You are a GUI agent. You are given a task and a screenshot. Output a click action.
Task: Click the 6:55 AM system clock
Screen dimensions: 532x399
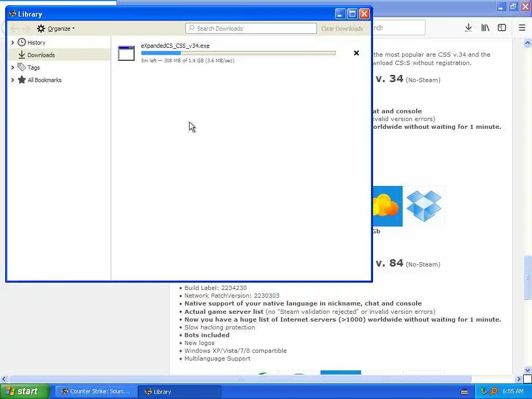pos(513,392)
